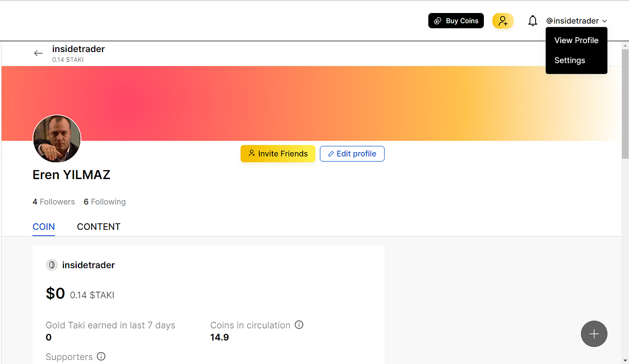The width and height of the screenshot is (629, 364).
Task: Open Settings from the account menu
Action: (x=569, y=60)
